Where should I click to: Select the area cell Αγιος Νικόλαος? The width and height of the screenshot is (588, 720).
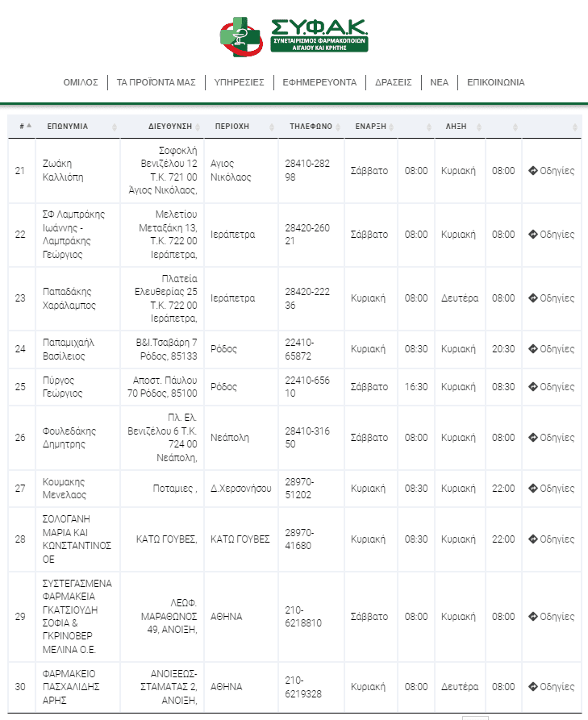tap(231, 170)
